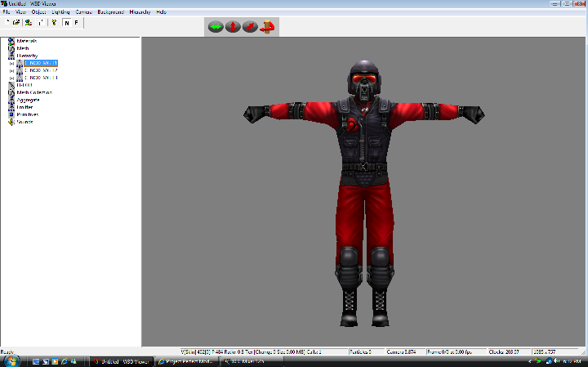
Task: Open the Lighting menu
Action: [60, 12]
